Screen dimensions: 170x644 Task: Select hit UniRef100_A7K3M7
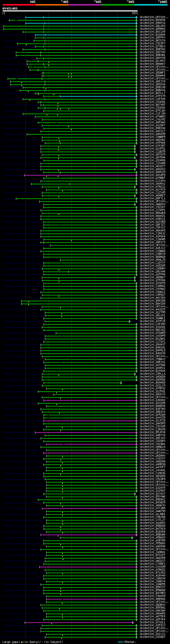coord(152,146)
